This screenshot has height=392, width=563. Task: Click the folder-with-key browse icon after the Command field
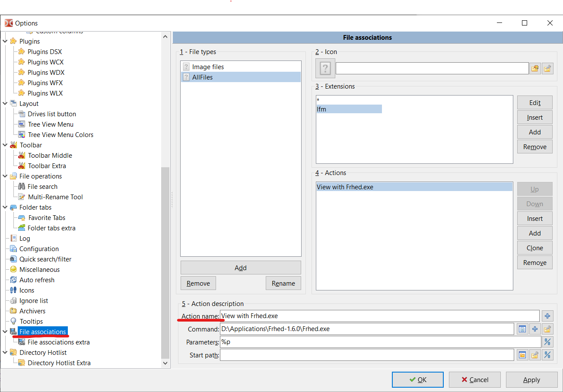[x=548, y=329]
